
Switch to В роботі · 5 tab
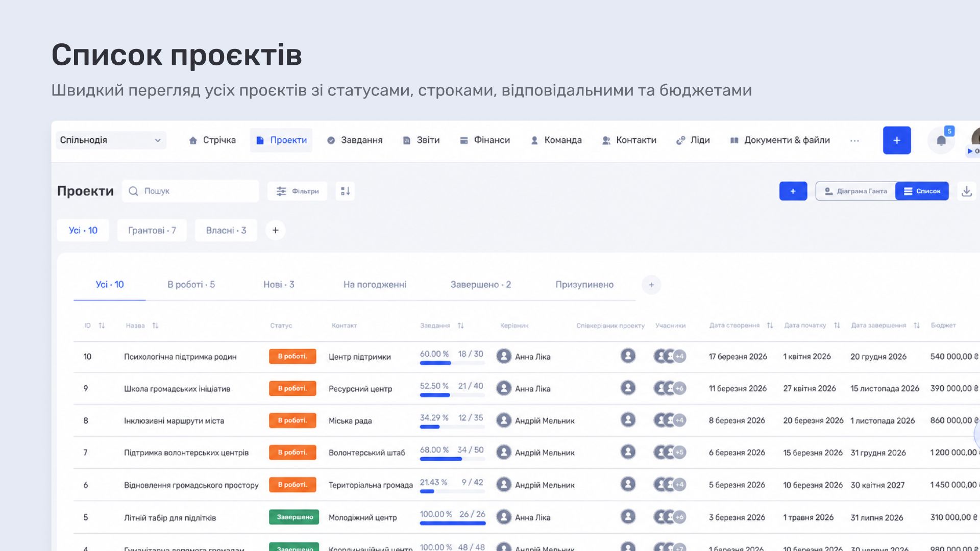pos(191,285)
